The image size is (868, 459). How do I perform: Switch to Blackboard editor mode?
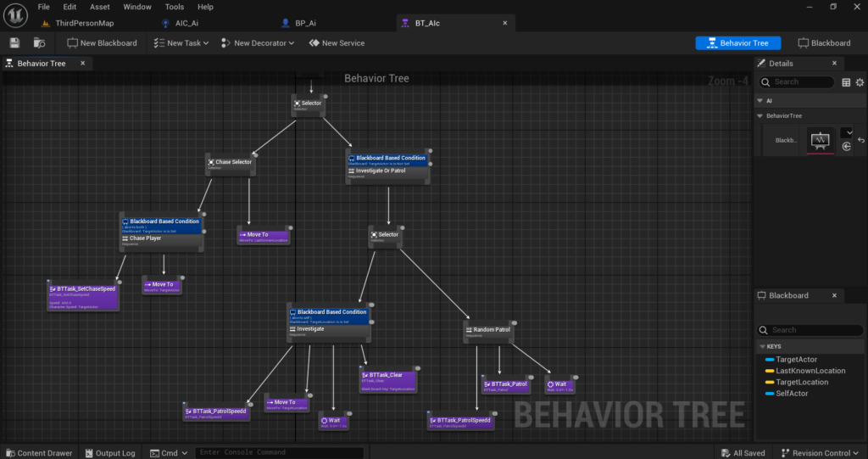[824, 42]
